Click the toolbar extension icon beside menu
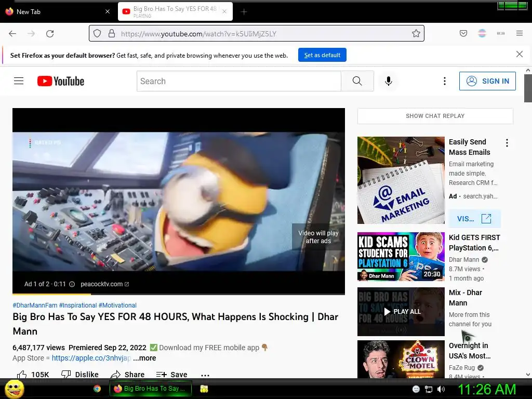This screenshot has width=532, height=399. (501, 33)
